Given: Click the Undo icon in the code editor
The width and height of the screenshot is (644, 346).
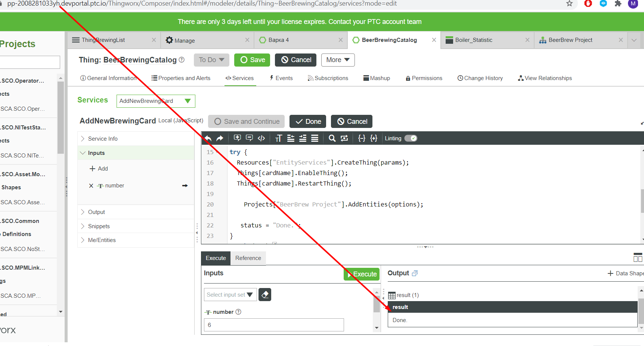Looking at the screenshot, I should click(x=208, y=138).
